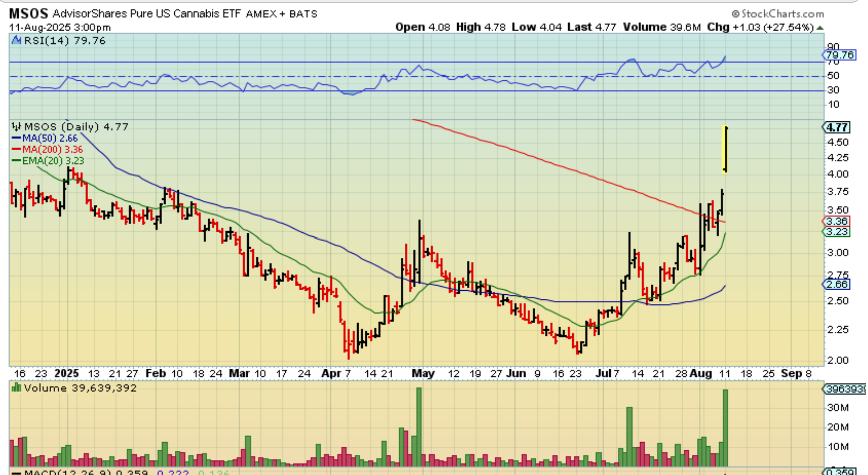Click the Chg +1.03 (+27.54%) value
The image size is (868, 475).
(x=761, y=27)
